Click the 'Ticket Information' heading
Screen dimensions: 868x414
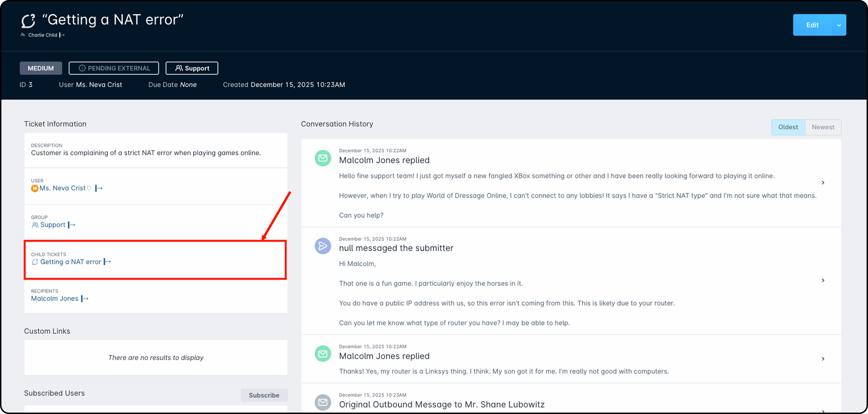[x=55, y=124]
